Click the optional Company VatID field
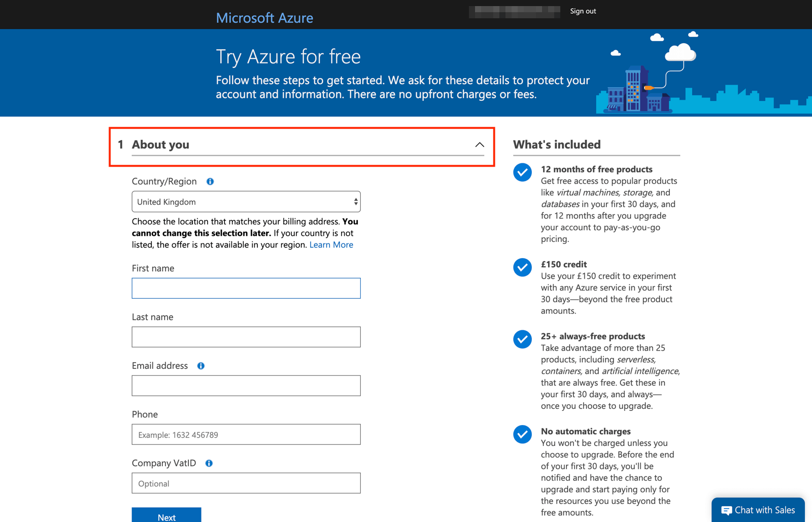Screen dimensions: 812x522 pos(246,483)
